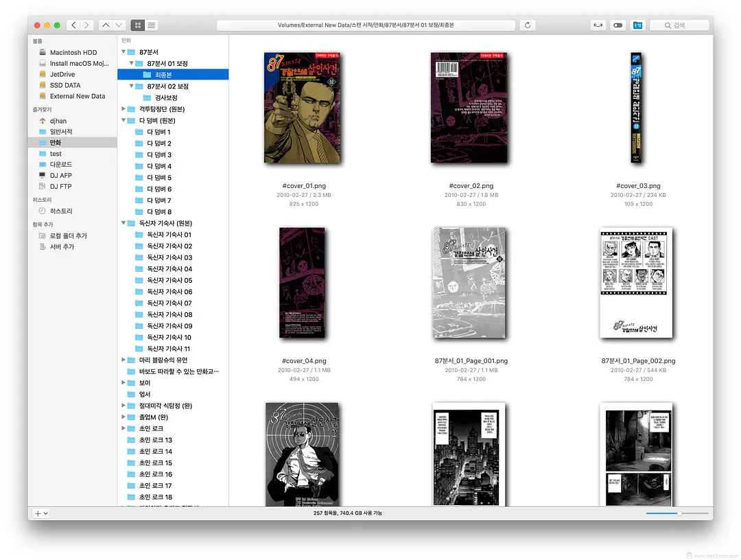Viewport: 741px width, 560px height.
Task: Switch to grid thumbnail view
Action: click(138, 25)
